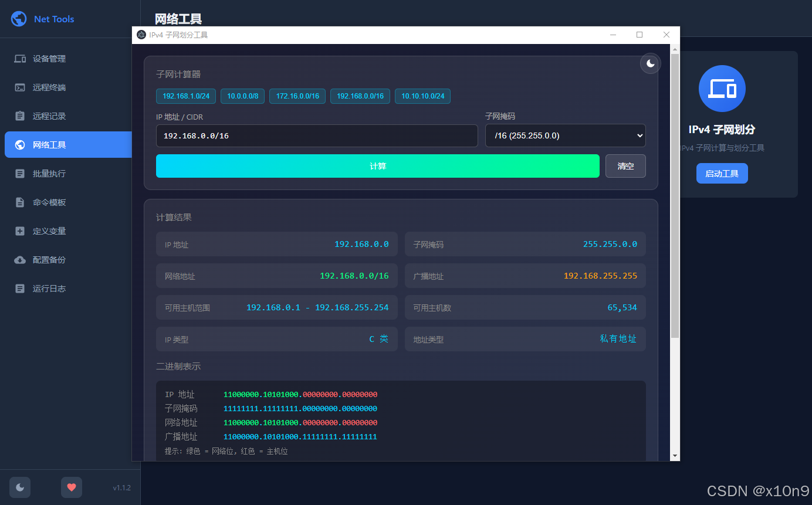Click network address value 192.168.0.0/16
Viewport: 812px width, 505px height.
pyautogui.click(x=354, y=276)
